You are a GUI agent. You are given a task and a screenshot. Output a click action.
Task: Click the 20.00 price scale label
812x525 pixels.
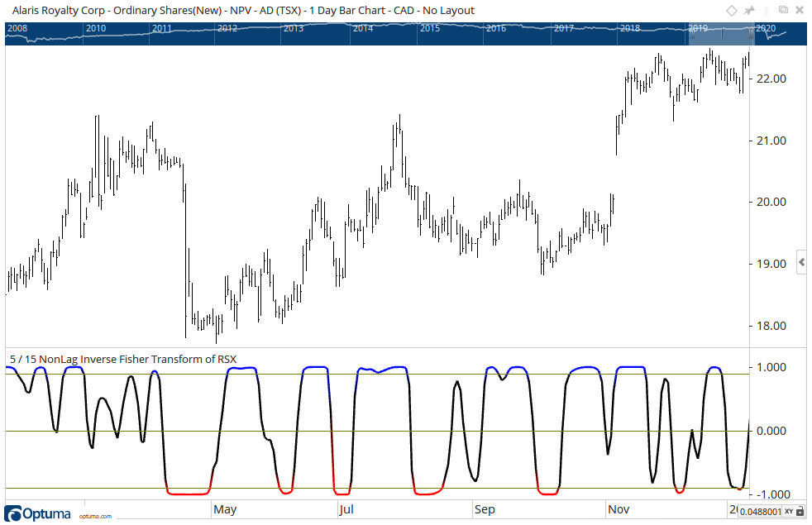(x=771, y=202)
